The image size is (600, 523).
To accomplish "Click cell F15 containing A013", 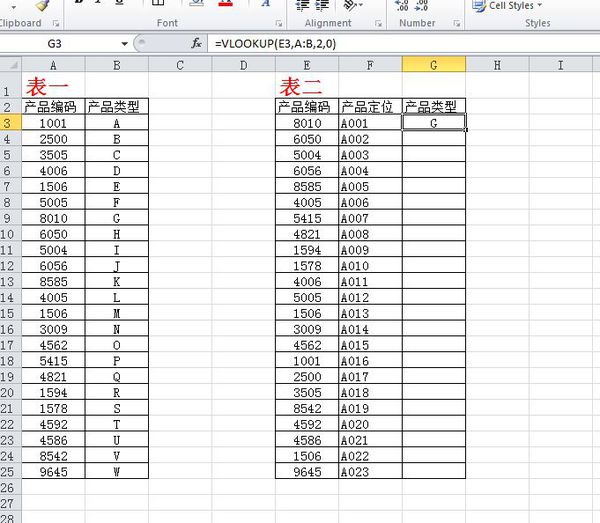I will point(370,313).
